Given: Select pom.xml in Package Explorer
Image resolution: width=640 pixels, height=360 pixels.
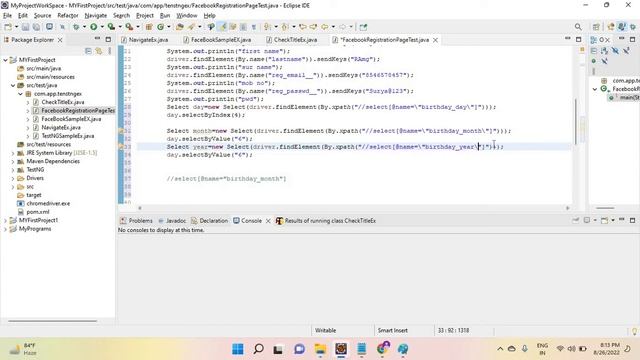Looking at the screenshot, I should click(x=38, y=212).
